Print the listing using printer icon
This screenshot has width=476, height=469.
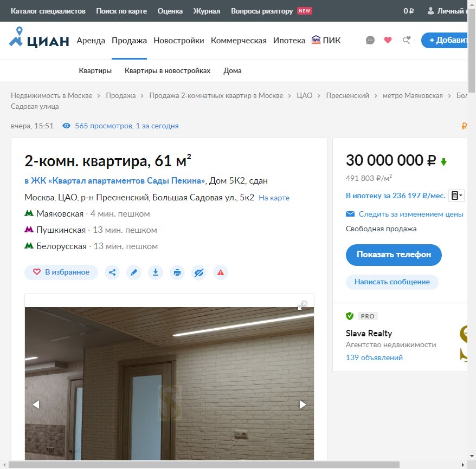tap(177, 272)
